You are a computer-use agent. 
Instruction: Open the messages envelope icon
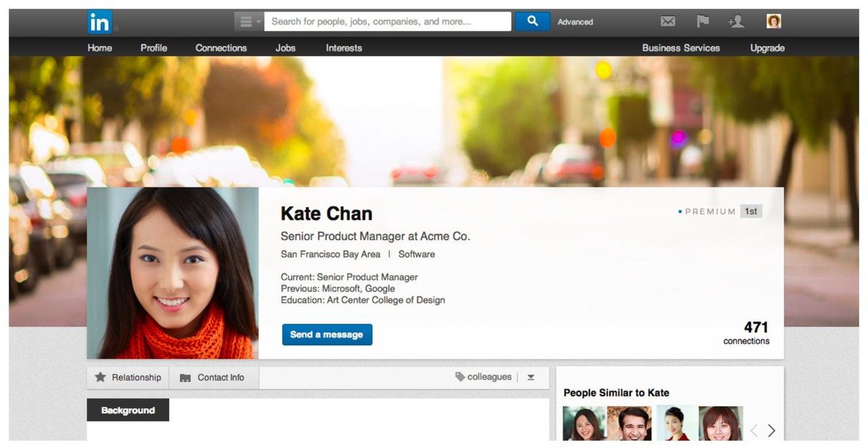[x=668, y=22]
